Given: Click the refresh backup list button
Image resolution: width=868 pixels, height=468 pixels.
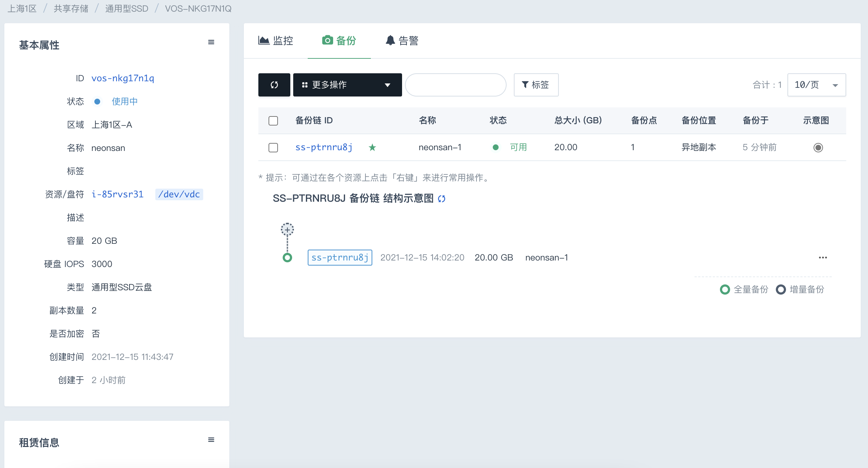Looking at the screenshot, I should (274, 85).
